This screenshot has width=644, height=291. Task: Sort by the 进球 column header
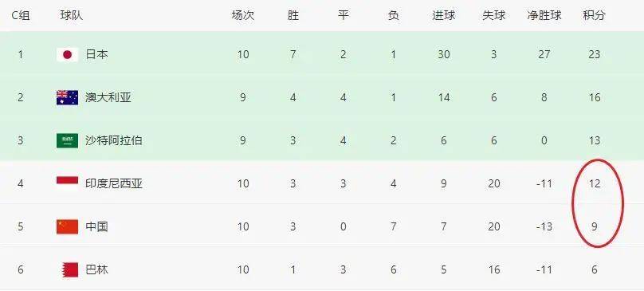pos(444,16)
